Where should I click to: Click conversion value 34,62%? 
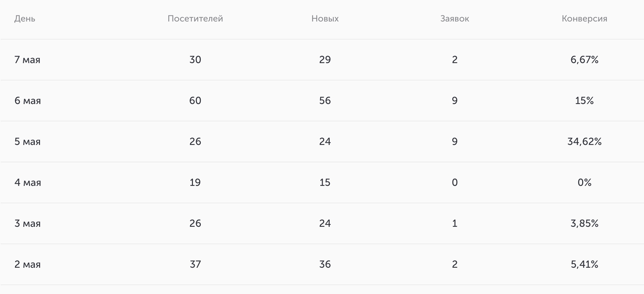click(x=585, y=142)
